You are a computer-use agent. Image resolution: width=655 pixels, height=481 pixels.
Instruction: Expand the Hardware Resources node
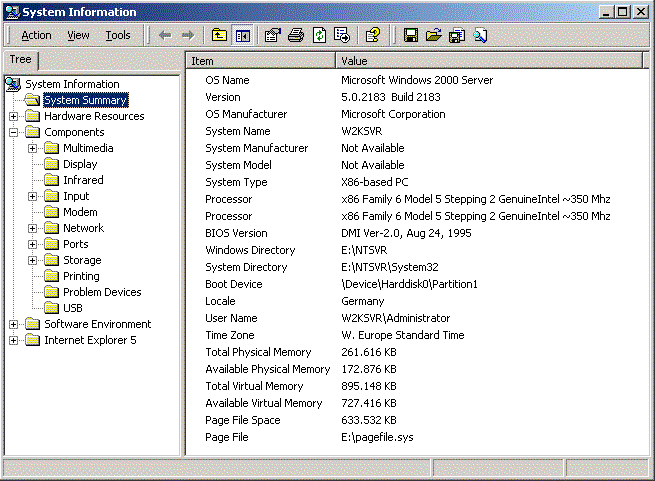coord(14,116)
